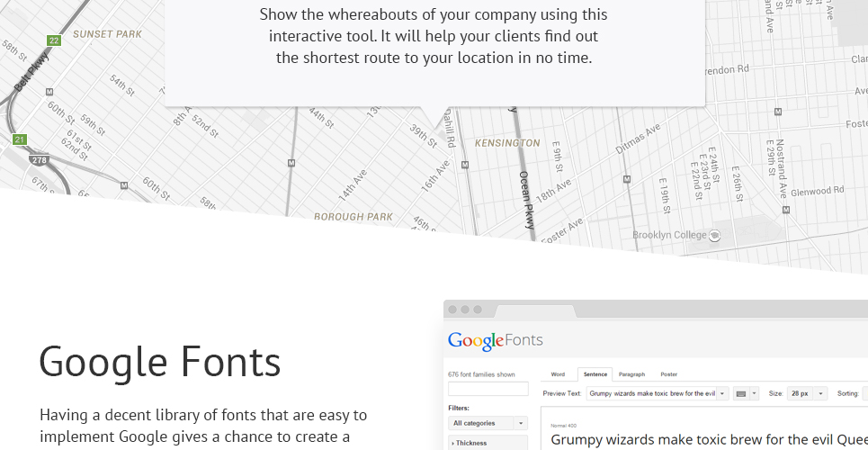
Task: Switch to the Word preview tab
Action: click(558, 374)
